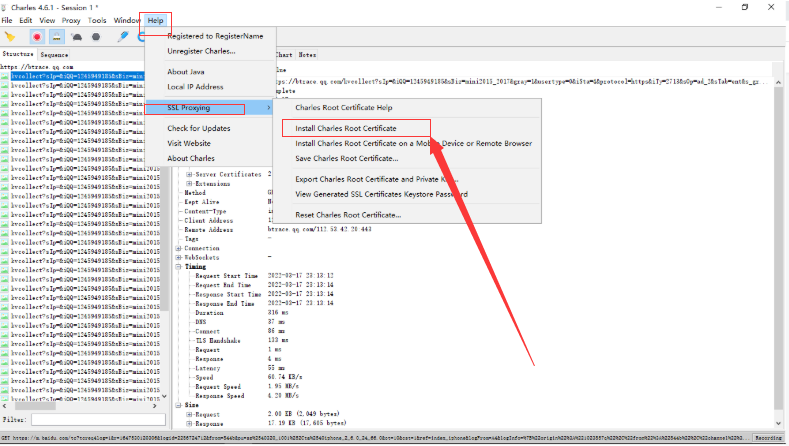The height and width of the screenshot is (446, 789).
Task: Switch to the Sequence tab
Action: click(54, 54)
